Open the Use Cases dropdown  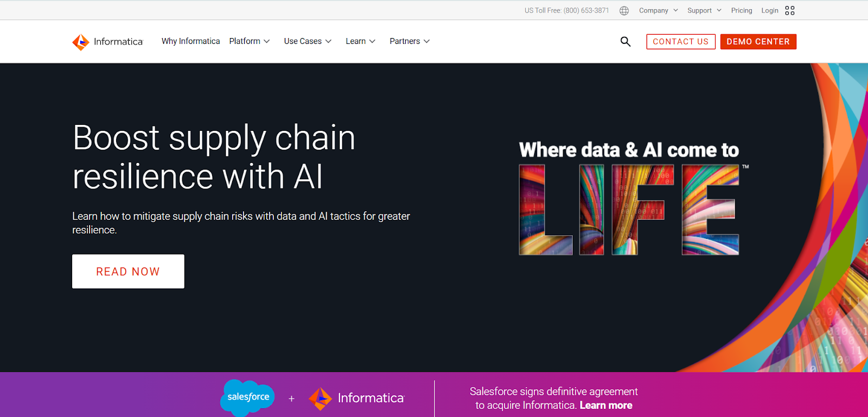pyautogui.click(x=307, y=41)
